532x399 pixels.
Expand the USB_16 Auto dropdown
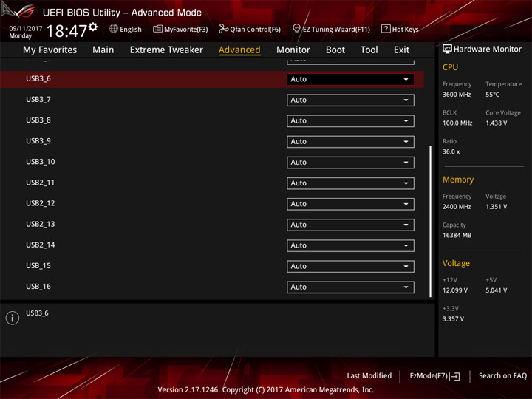tap(350, 287)
